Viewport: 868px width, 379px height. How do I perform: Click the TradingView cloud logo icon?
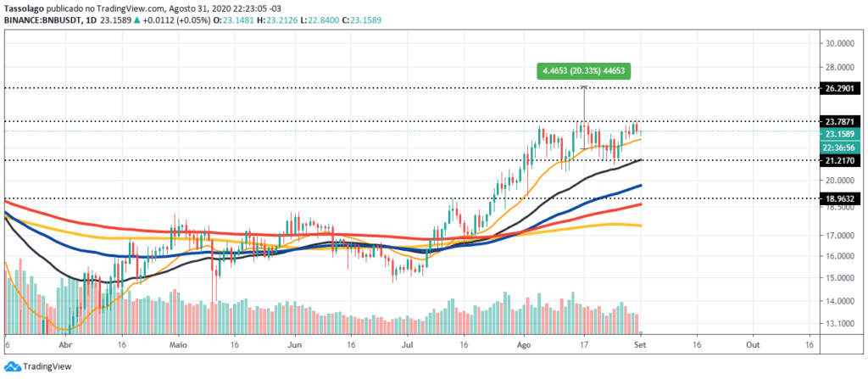[12, 366]
